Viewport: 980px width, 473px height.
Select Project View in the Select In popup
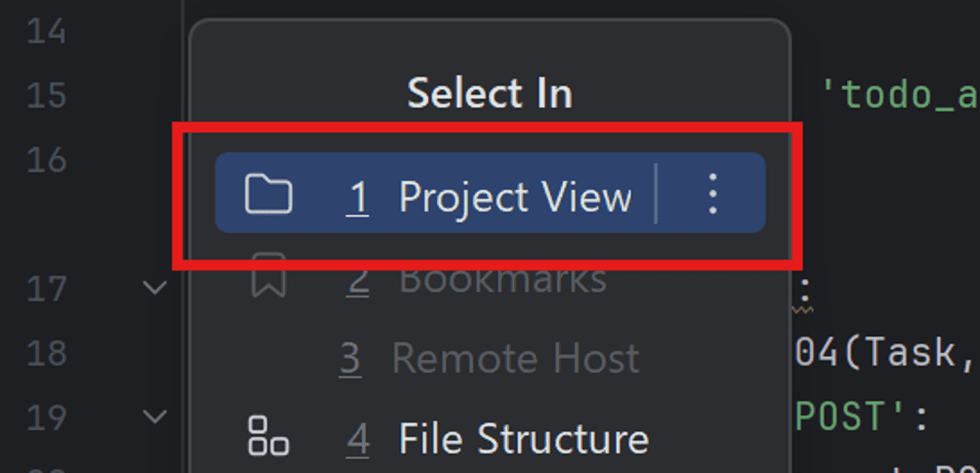(x=490, y=193)
